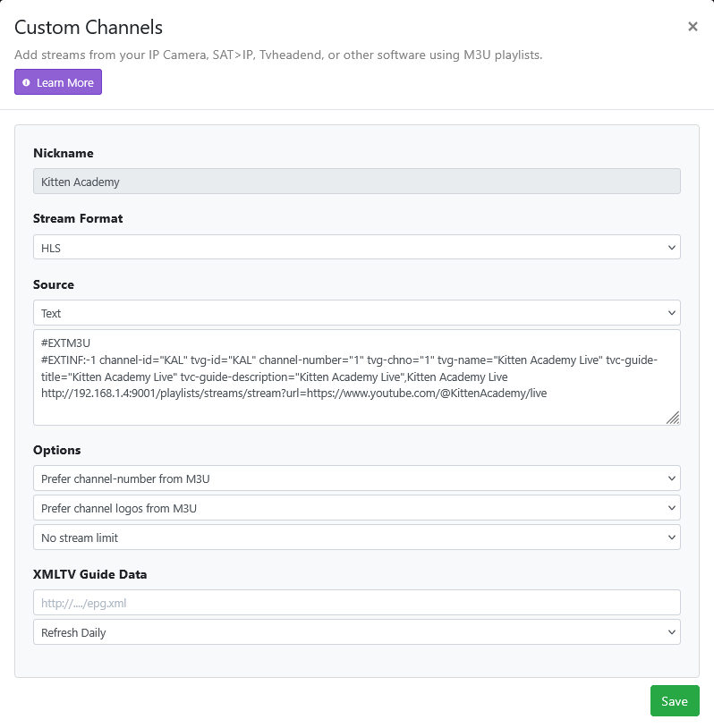Click the Nickname label
The height and width of the screenshot is (728, 714).
pyautogui.click(x=64, y=153)
